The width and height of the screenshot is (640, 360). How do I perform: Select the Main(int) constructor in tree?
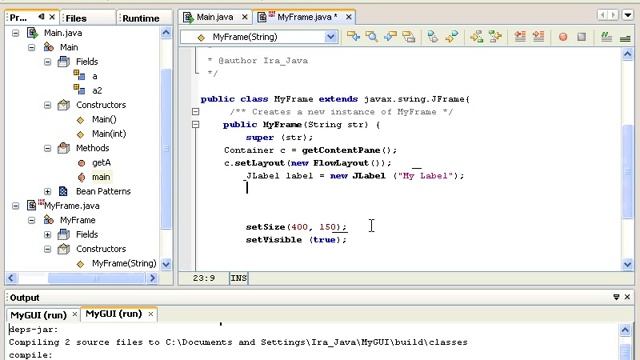tap(109, 133)
